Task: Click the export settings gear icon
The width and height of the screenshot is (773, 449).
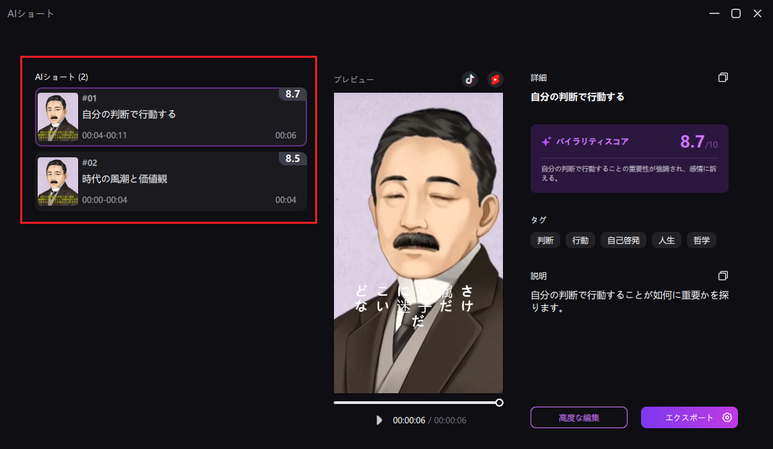Action: [727, 417]
